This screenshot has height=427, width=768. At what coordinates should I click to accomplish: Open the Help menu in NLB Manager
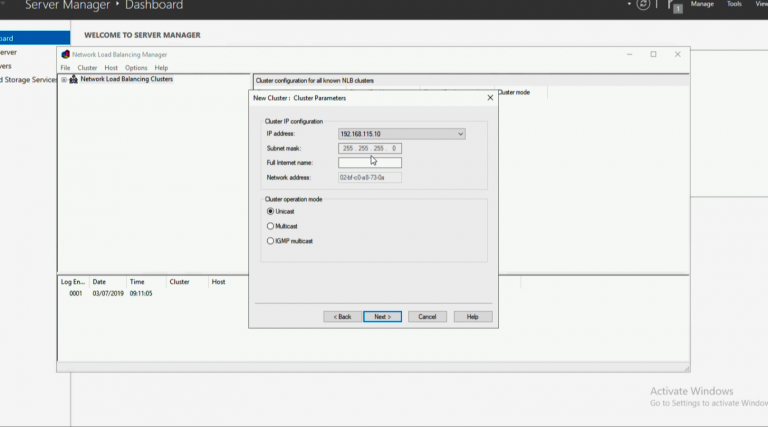161,68
